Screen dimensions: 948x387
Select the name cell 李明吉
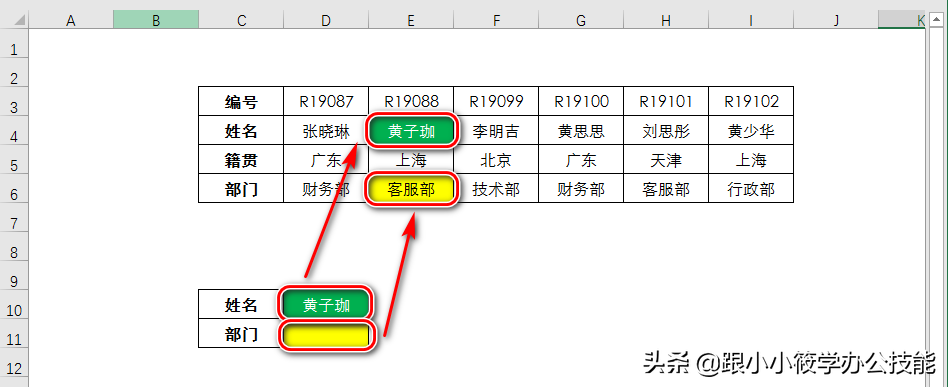496,130
